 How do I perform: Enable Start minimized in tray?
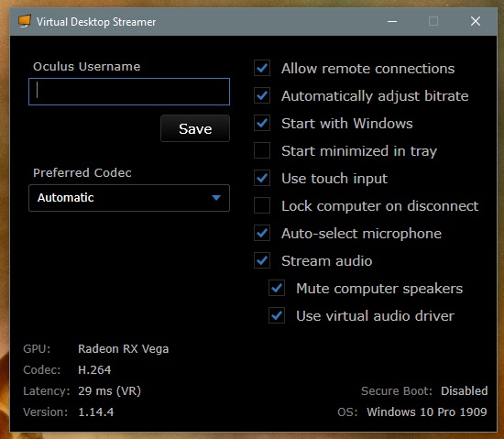pyautogui.click(x=262, y=150)
